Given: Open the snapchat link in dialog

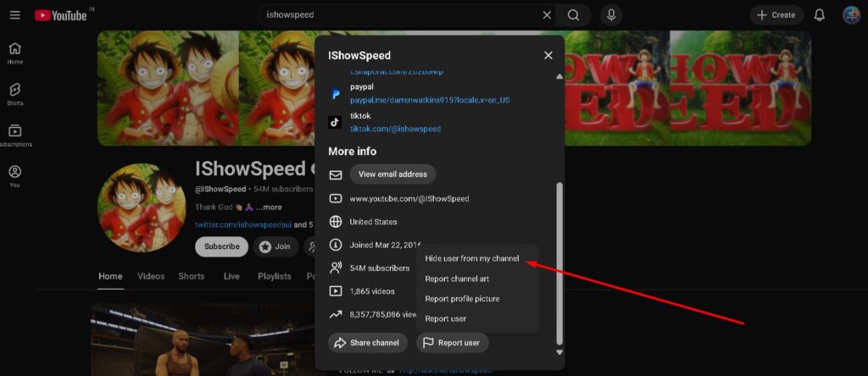Looking at the screenshot, I should tap(397, 72).
